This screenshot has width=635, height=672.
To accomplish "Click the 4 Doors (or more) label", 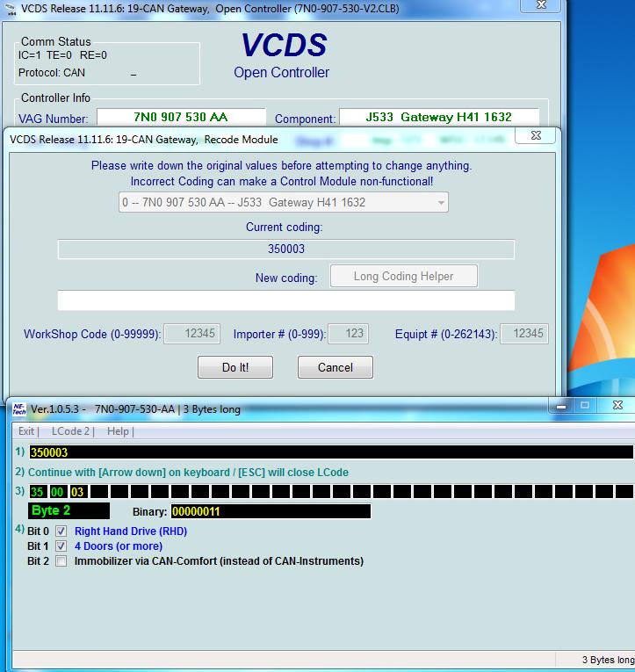I will click(x=119, y=546).
